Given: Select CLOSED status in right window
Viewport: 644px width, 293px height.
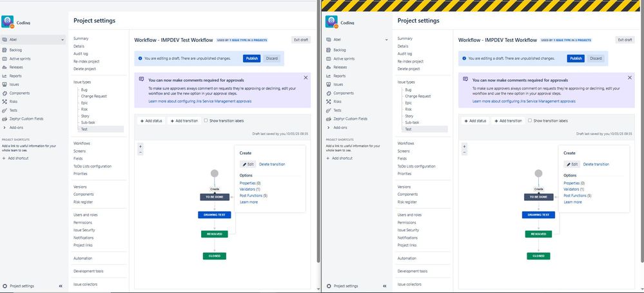Looking at the screenshot, I should pyautogui.click(x=538, y=256).
